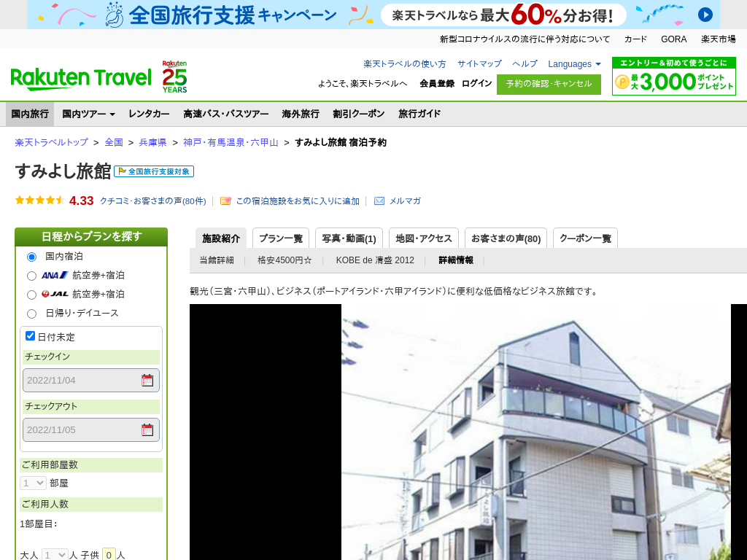This screenshot has height=560, width=747.
Task: Open the 当館詳細 sub-tab
Action: click(217, 260)
